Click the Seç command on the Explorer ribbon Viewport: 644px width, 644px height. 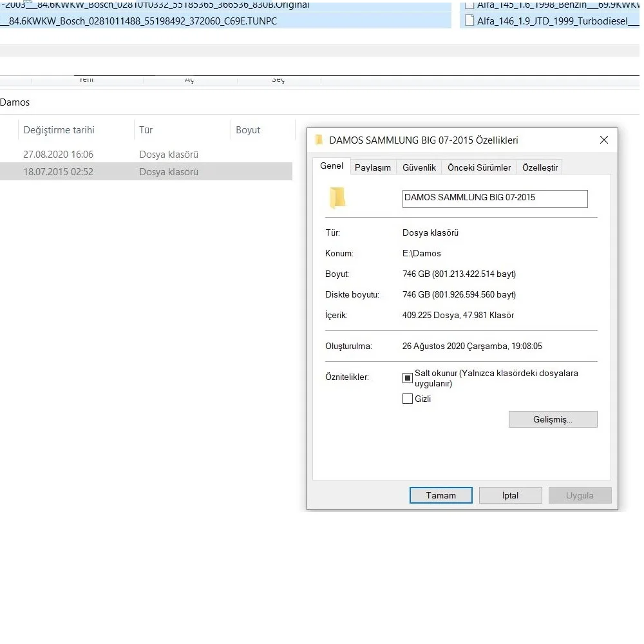point(278,79)
